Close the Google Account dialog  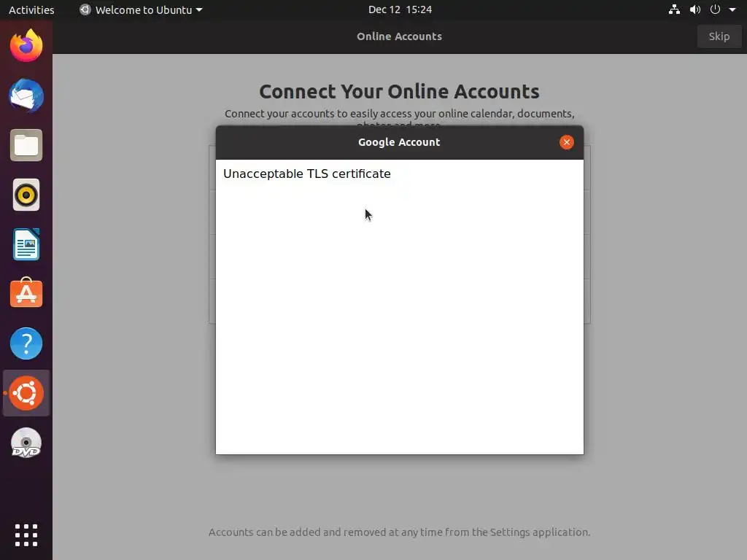click(x=566, y=142)
